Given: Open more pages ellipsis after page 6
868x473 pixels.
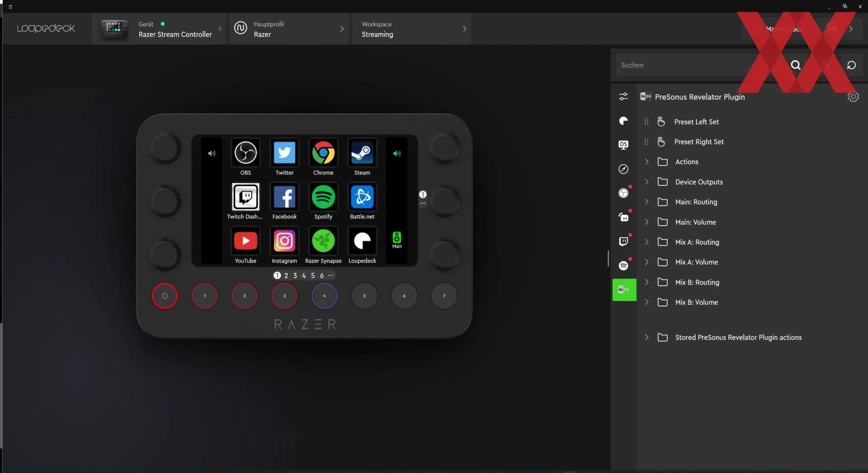Looking at the screenshot, I should click(331, 275).
